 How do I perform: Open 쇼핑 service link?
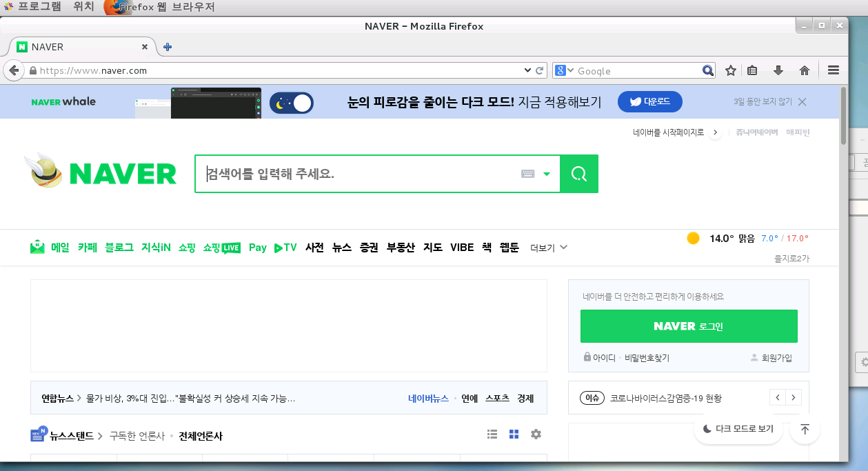[187, 248]
